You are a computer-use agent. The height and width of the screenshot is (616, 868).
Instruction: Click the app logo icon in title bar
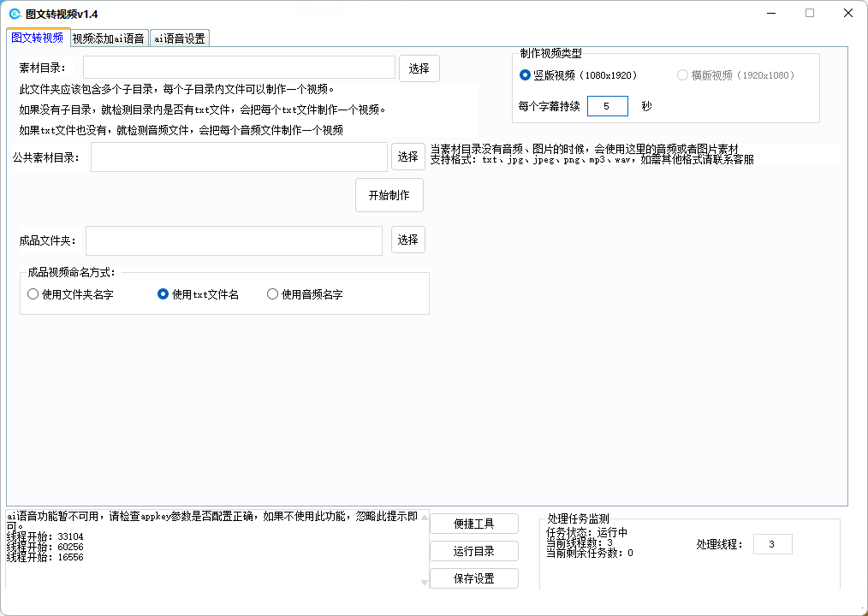15,14
